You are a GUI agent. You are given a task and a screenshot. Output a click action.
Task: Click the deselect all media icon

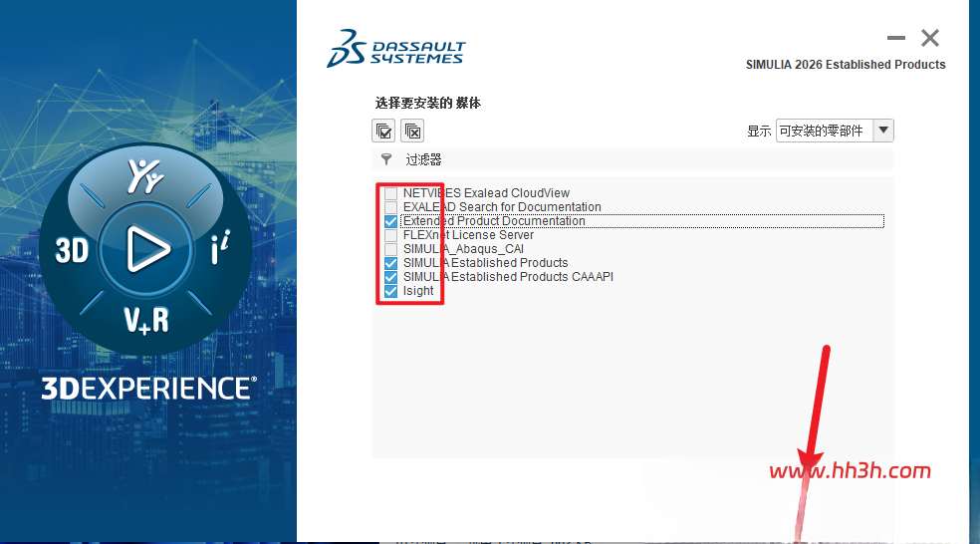(412, 132)
